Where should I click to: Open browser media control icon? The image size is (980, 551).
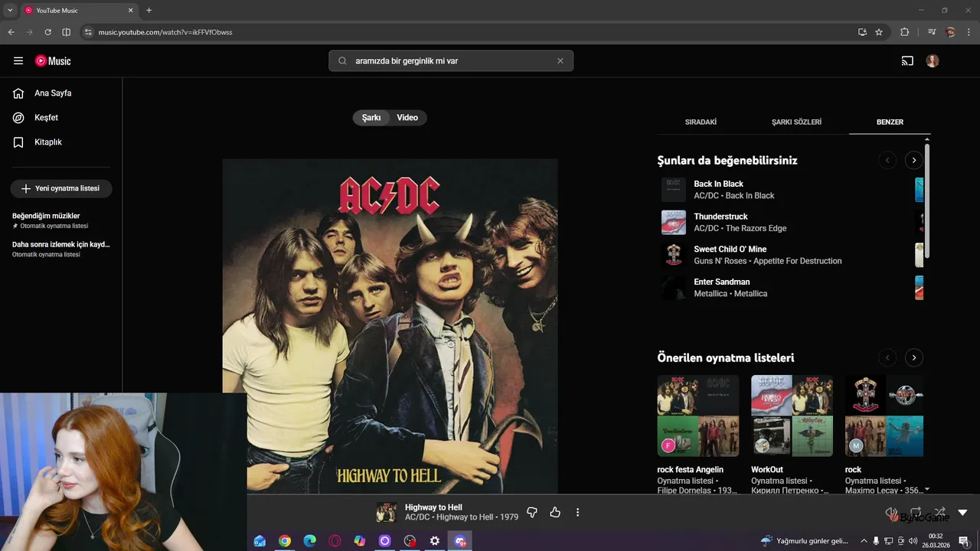pos(931,32)
